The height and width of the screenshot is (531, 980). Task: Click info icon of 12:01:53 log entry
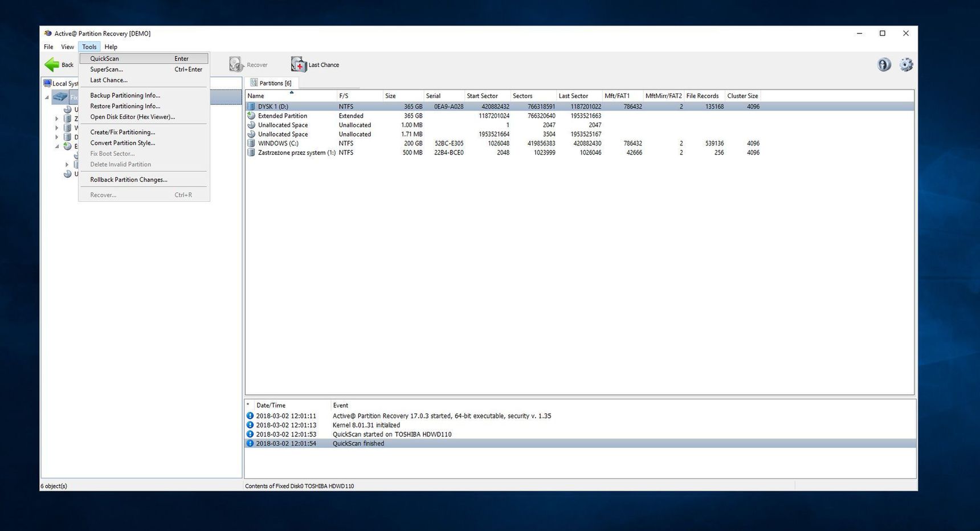250,434
